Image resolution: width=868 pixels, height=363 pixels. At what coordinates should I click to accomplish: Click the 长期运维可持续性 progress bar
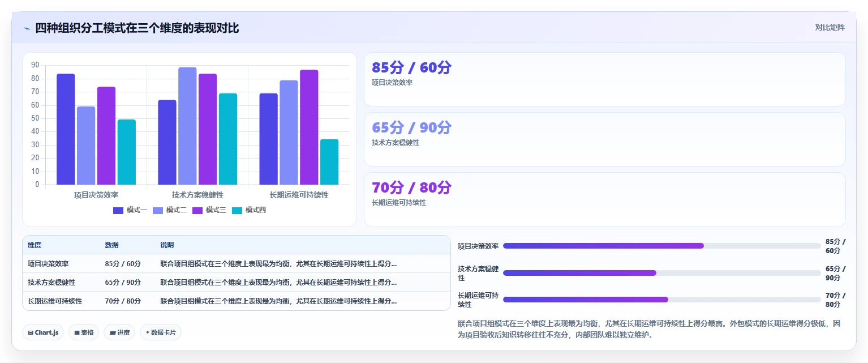click(661, 300)
